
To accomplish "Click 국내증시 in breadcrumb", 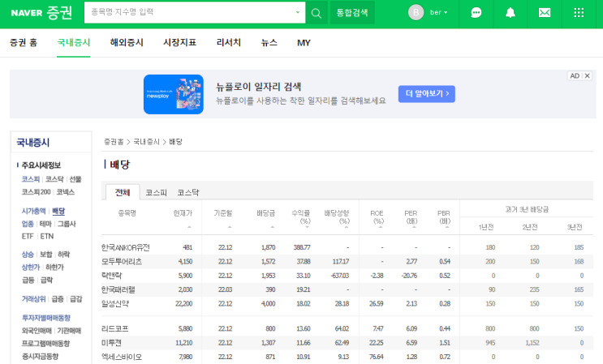I will click(146, 142).
